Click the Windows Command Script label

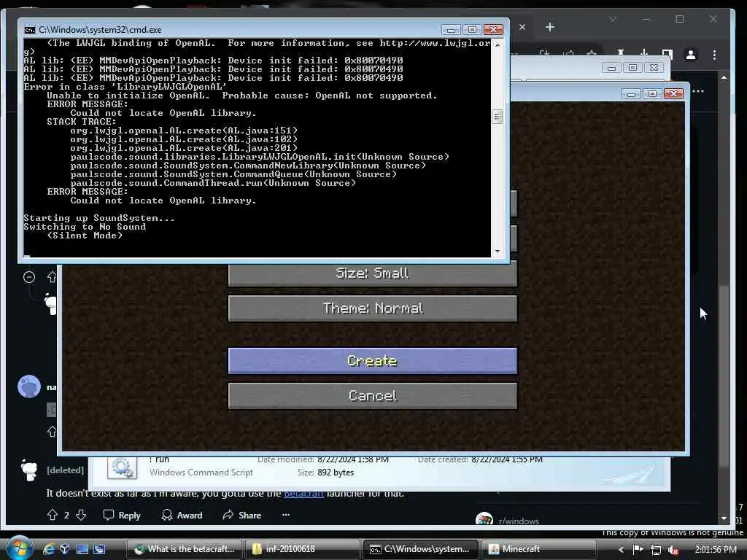(201, 472)
